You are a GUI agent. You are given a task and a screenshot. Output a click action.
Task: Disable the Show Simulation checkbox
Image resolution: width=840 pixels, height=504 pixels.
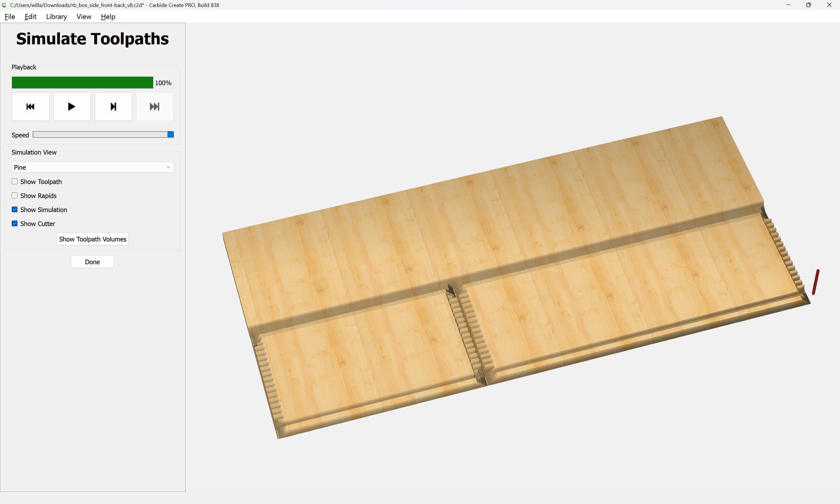pyautogui.click(x=15, y=210)
